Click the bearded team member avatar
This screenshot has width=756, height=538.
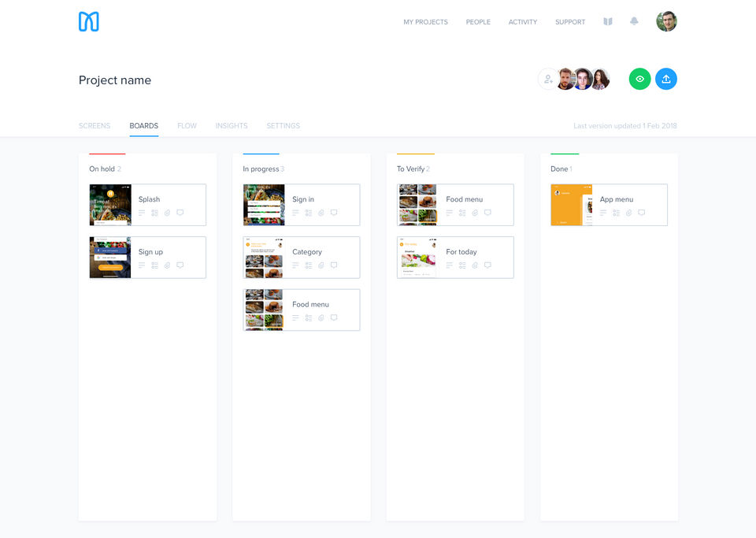[x=565, y=79]
